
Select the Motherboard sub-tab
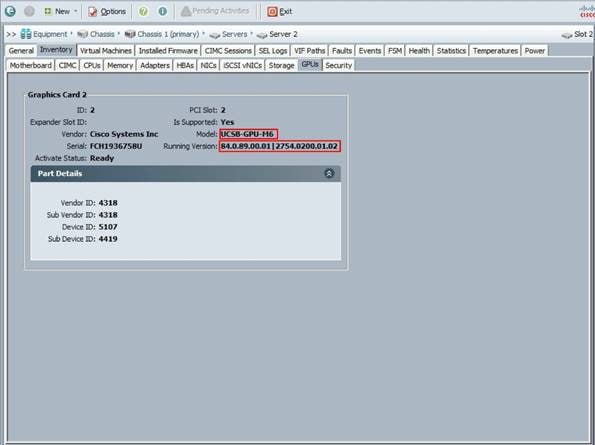pyautogui.click(x=31, y=66)
